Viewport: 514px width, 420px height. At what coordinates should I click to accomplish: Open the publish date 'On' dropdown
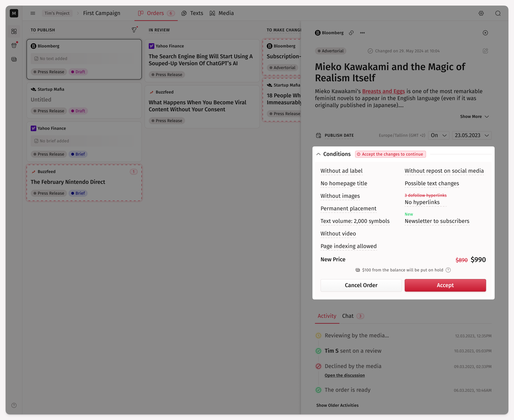click(x=438, y=135)
